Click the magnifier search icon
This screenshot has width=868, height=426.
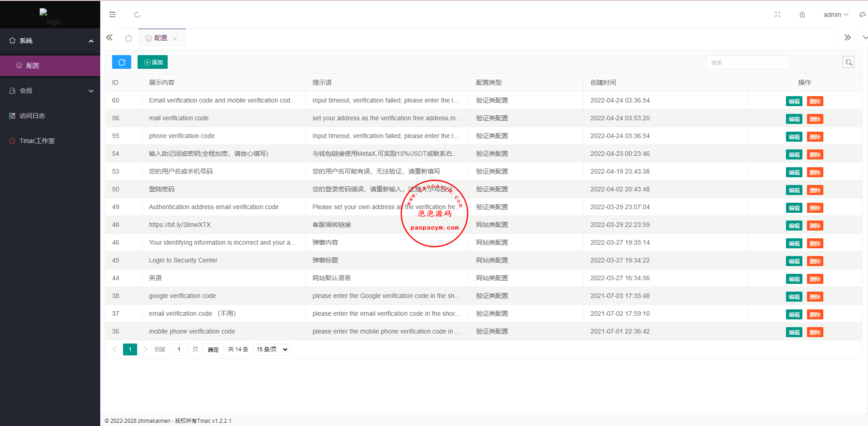tap(848, 62)
